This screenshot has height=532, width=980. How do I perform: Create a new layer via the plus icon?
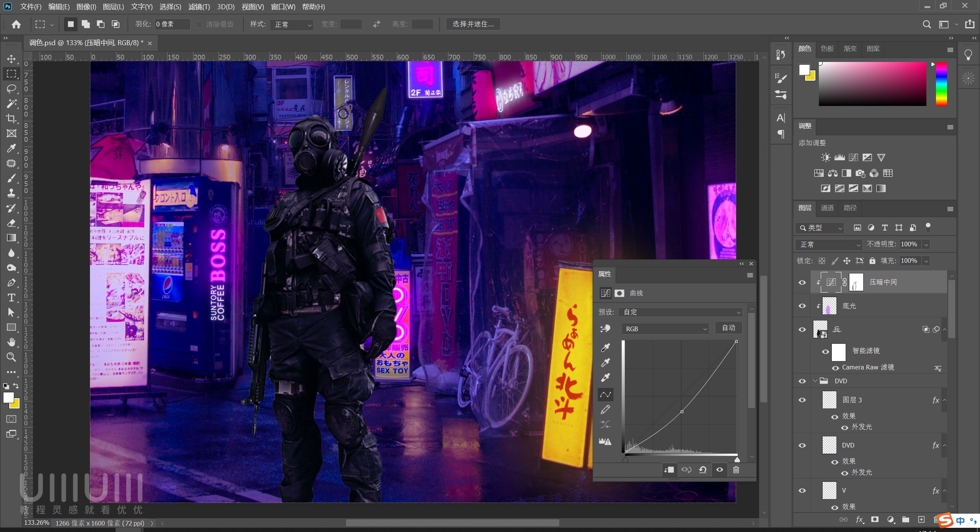(x=921, y=519)
